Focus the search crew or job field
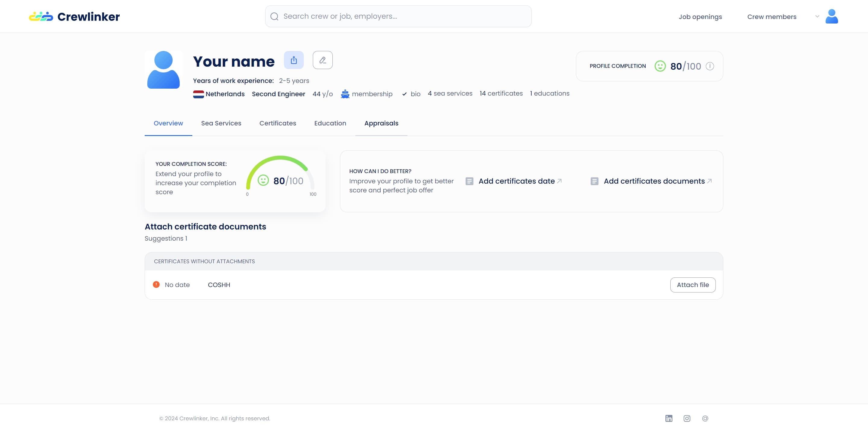 398,16
